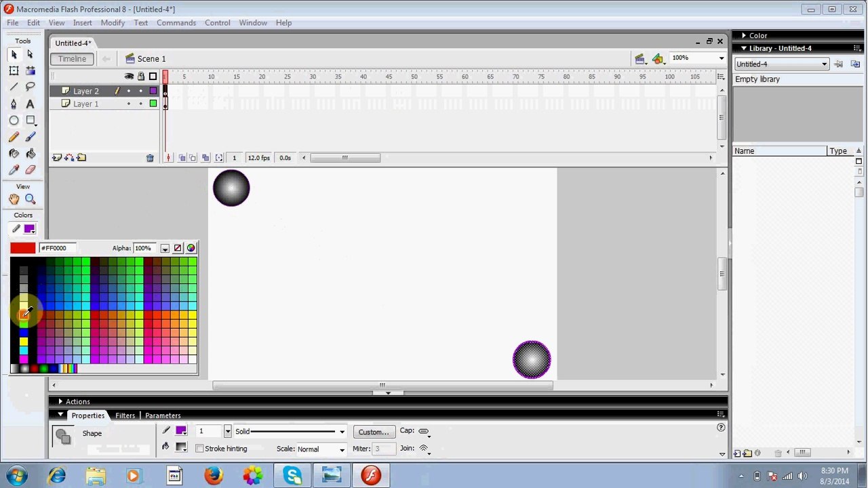The width and height of the screenshot is (868, 488).
Task: Collapse the Library panel
Action: 744,48
